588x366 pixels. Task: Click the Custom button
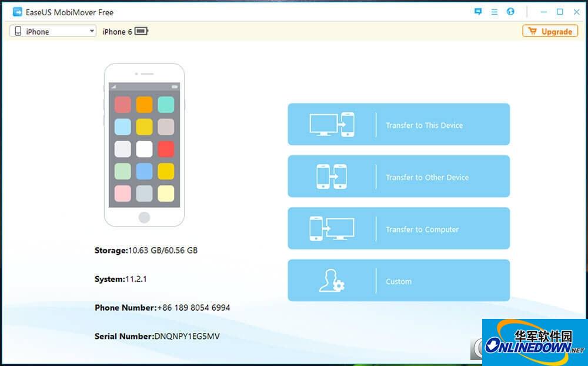tap(399, 281)
